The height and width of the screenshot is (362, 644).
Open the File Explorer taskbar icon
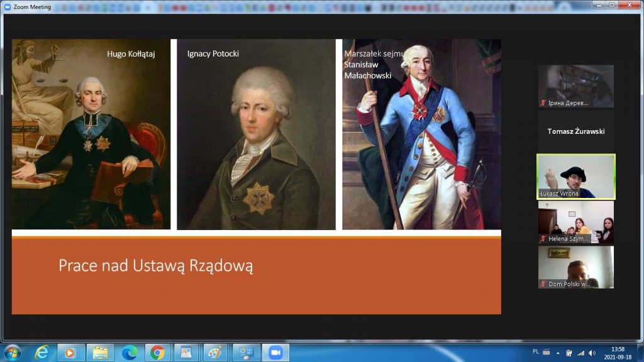100,353
